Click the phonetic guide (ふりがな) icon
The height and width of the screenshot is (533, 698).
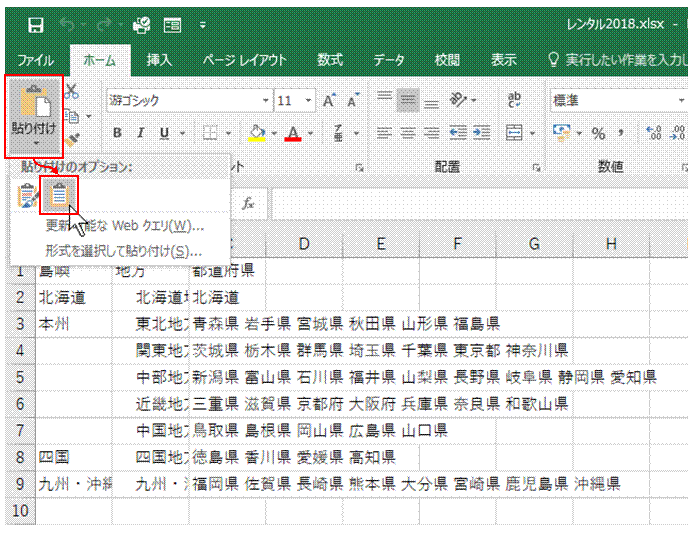338,133
